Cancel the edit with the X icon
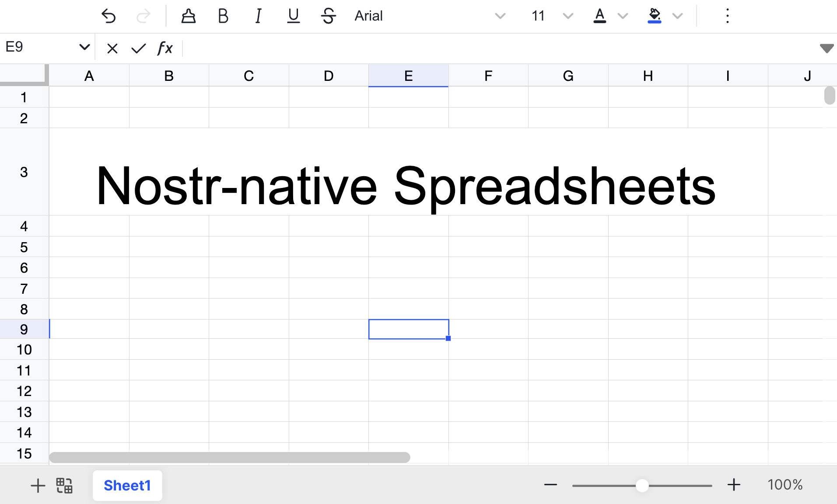Viewport: 837px width, 504px height. (112, 49)
